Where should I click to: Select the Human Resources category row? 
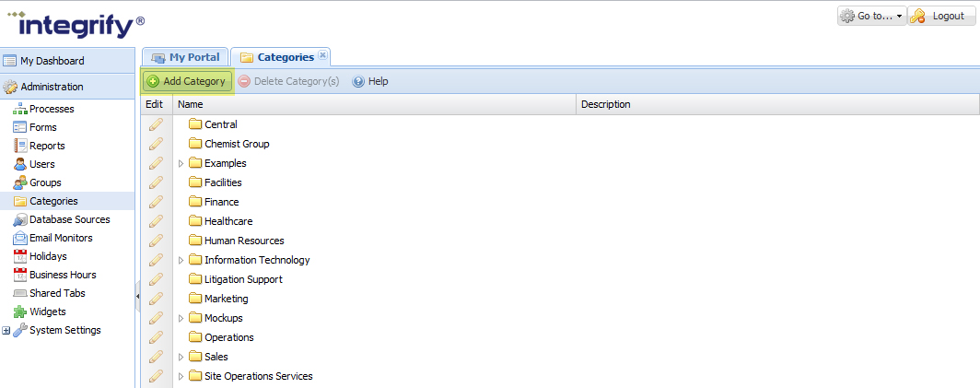coord(560,241)
